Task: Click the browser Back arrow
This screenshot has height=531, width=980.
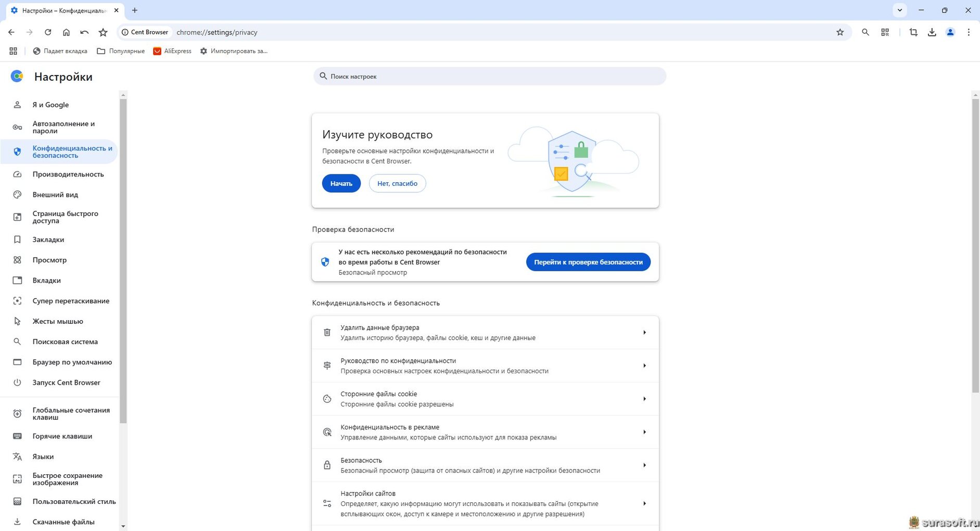Action: (x=11, y=32)
